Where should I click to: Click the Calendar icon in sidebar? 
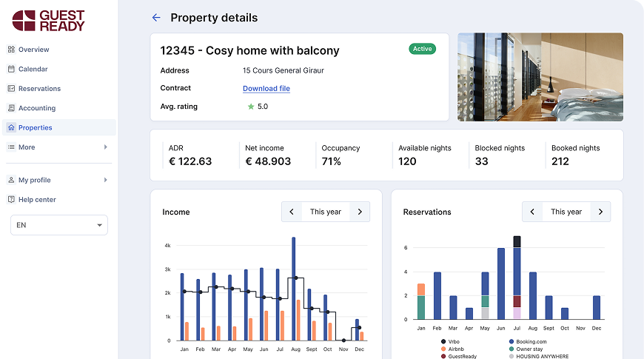pyautogui.click(x=12, y=69)
